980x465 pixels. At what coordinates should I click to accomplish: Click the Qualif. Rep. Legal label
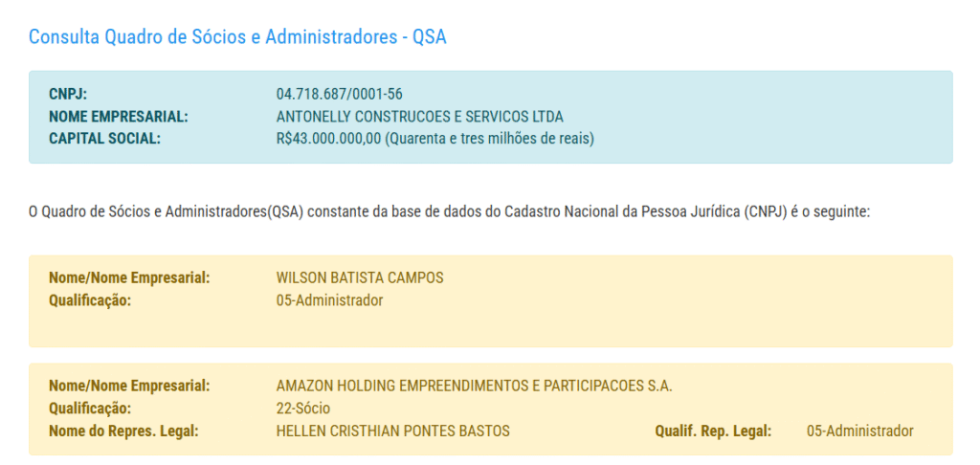tap(713, 431)
